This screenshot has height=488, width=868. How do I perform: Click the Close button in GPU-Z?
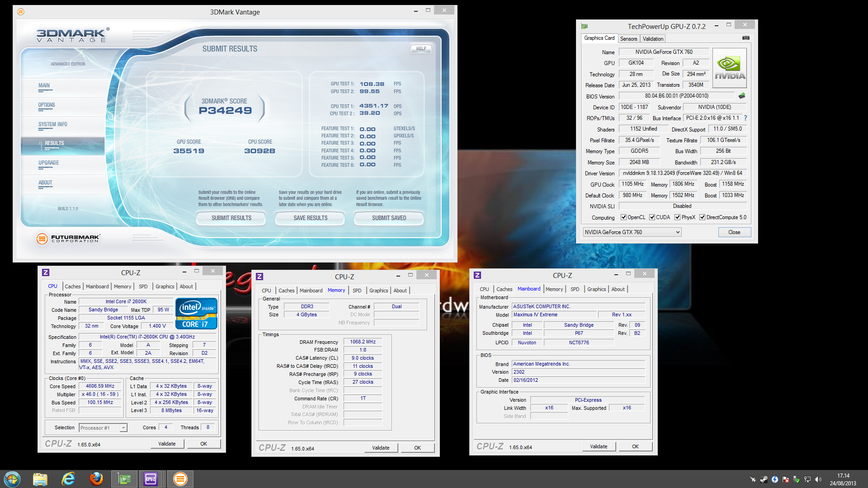tap(734, 232)
